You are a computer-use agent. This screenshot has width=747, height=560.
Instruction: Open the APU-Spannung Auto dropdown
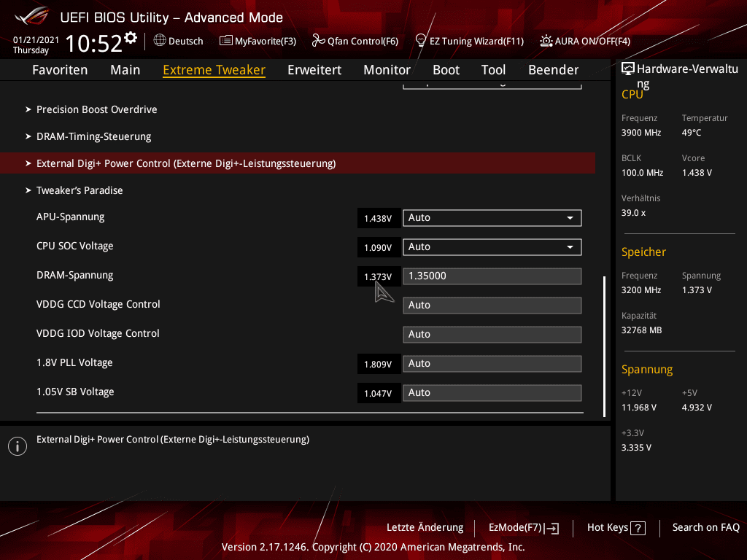[x=492, y=218]
